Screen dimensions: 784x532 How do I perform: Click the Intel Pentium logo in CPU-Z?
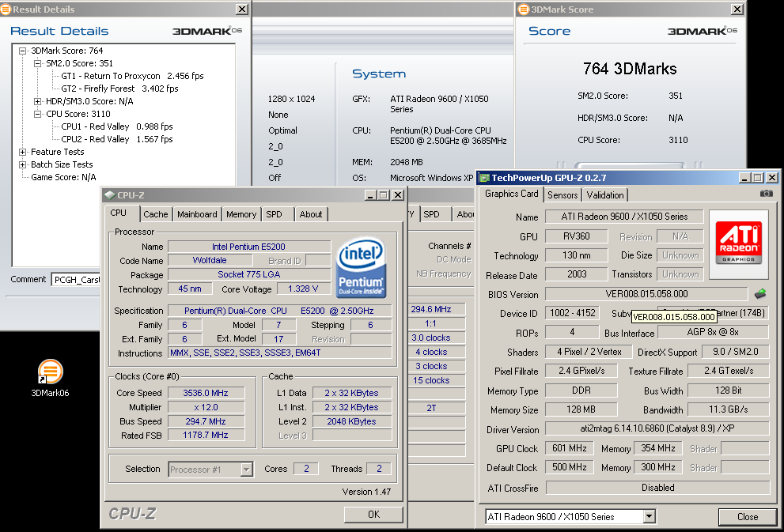tap(361, 268)
